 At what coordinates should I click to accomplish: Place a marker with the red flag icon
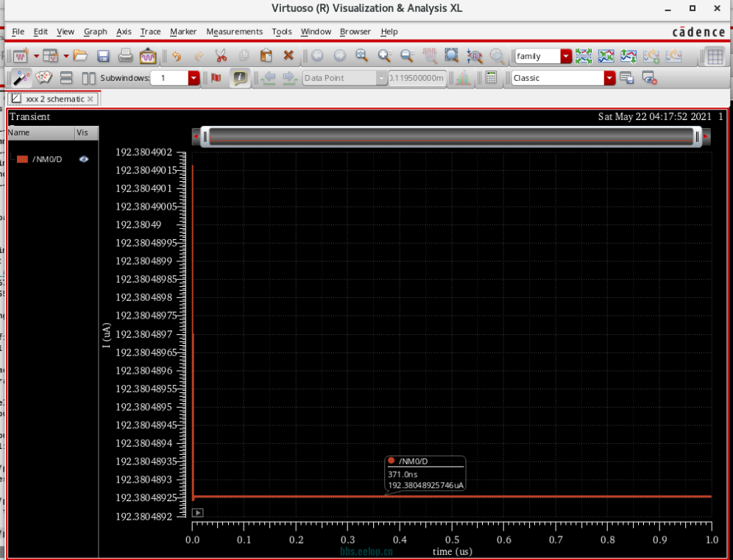tap(216, 77)
